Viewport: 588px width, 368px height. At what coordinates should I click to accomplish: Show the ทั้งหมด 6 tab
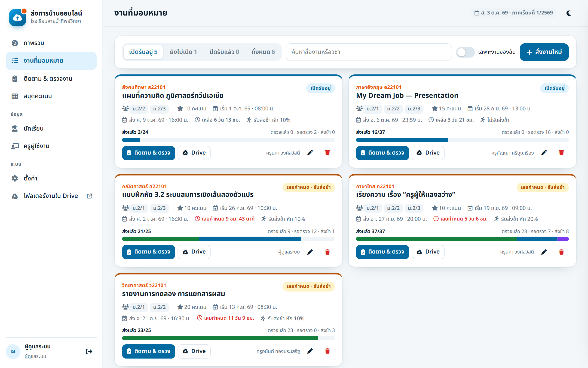263,52
